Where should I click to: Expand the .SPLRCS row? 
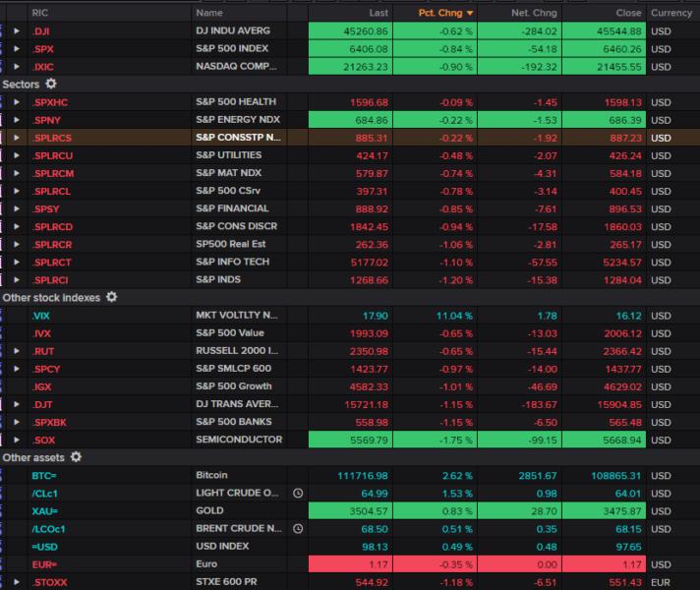coord(17,138)
